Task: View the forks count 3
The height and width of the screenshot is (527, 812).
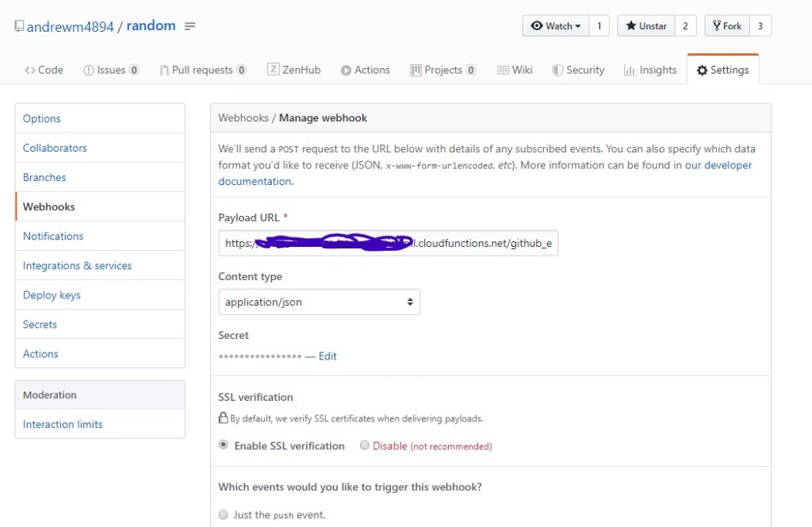Action: 760,26
